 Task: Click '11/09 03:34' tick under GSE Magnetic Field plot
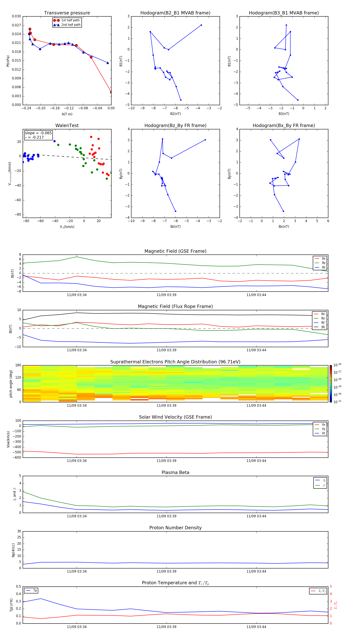click(77, 295)
